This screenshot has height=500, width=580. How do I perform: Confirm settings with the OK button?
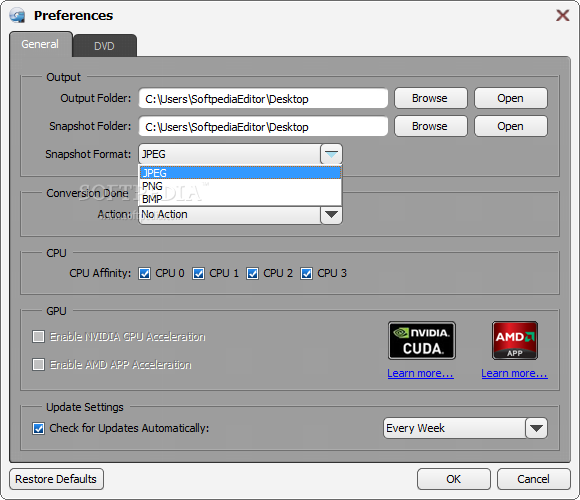(x=454, y=479)
